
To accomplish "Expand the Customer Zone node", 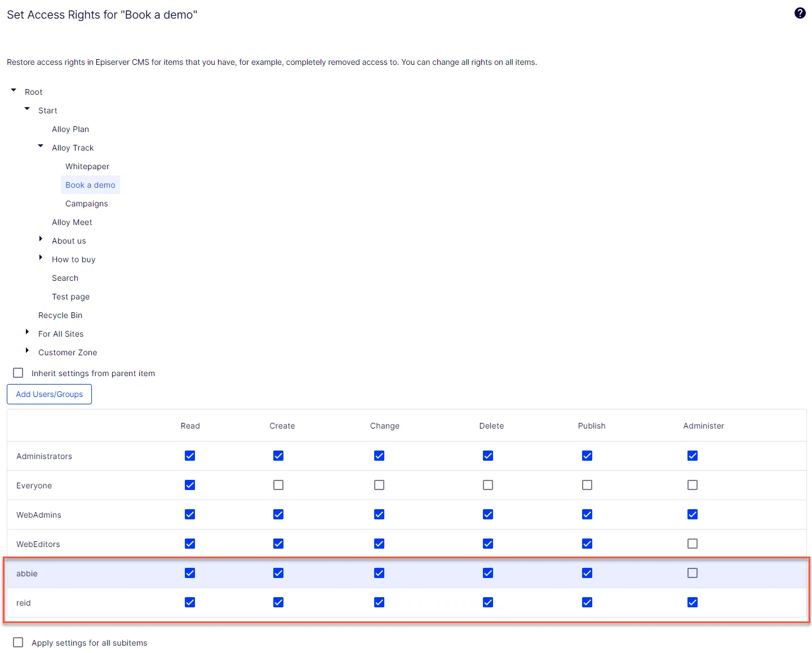I will (x=27, y=351).
